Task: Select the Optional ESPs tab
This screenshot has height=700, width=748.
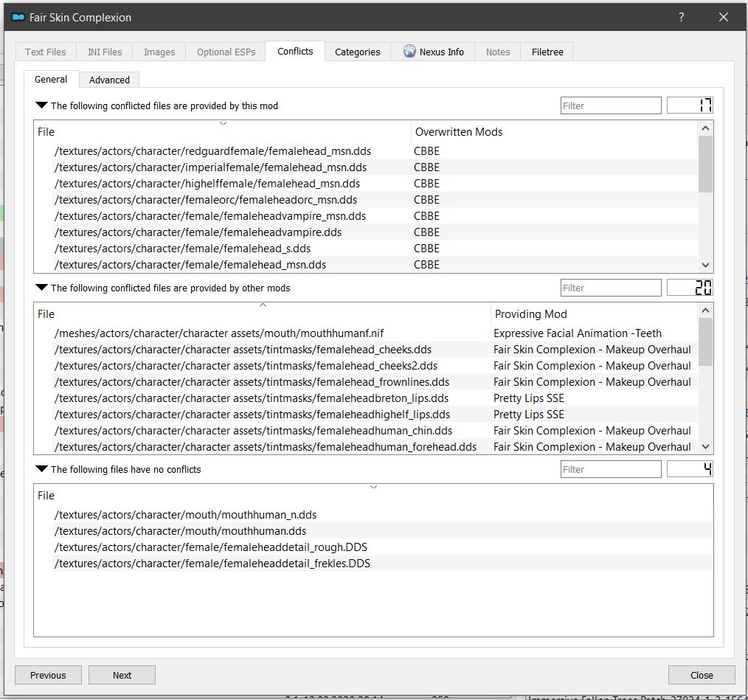Action: pos(226,52)
